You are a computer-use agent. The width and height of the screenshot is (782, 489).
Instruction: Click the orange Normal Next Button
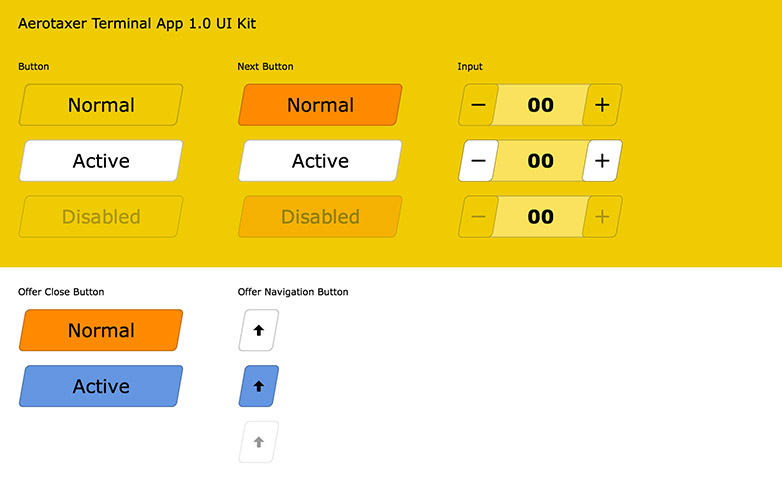320,105
